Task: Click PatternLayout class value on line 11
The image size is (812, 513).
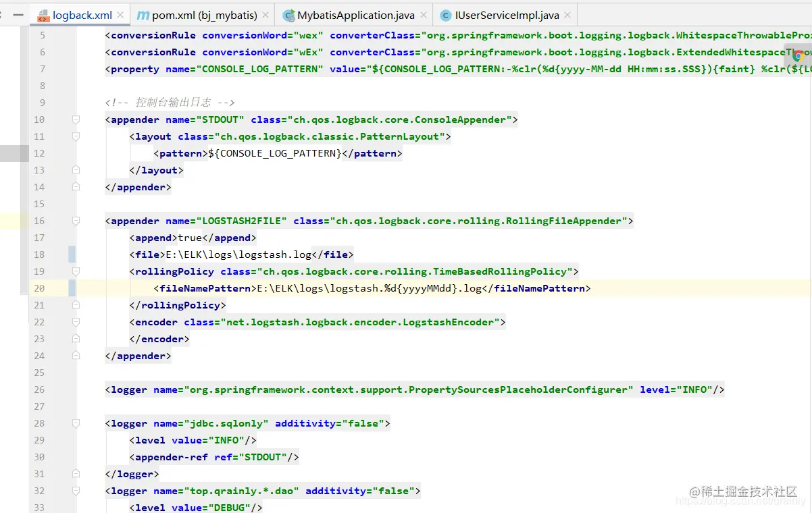Action: 330,136
